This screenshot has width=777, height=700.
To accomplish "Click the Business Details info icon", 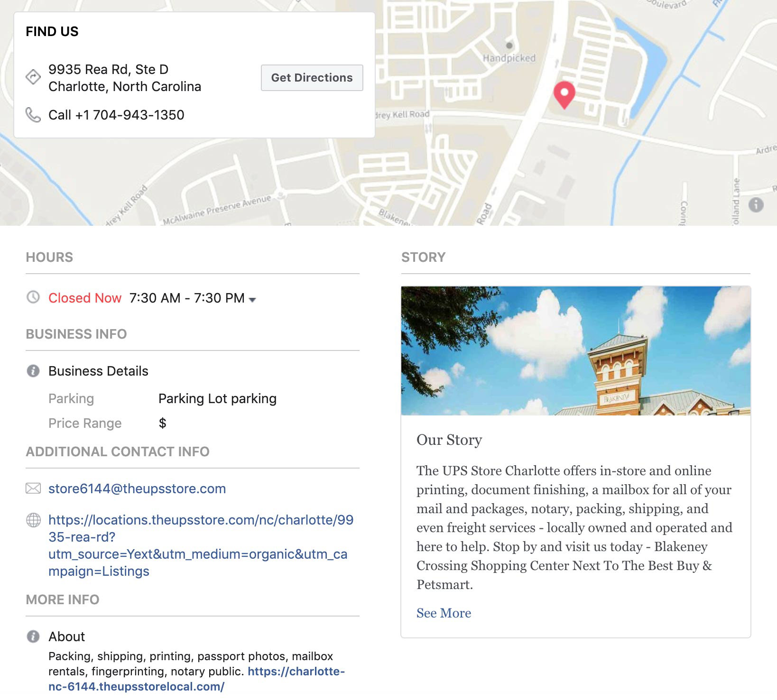I will (33, 371).
